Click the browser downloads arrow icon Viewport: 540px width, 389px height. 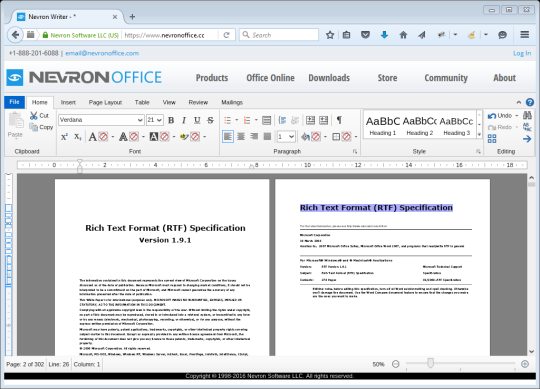point(384,35)
